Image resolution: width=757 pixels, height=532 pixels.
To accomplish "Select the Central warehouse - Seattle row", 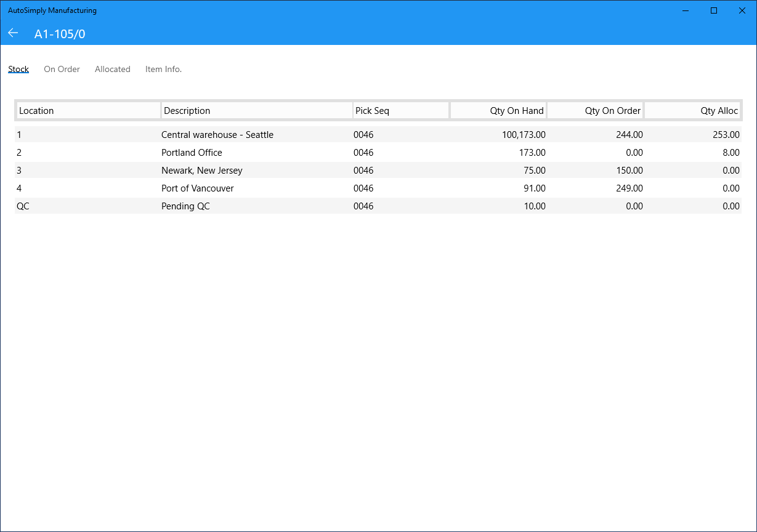I will pyautogui.click(x=378, y=134).
